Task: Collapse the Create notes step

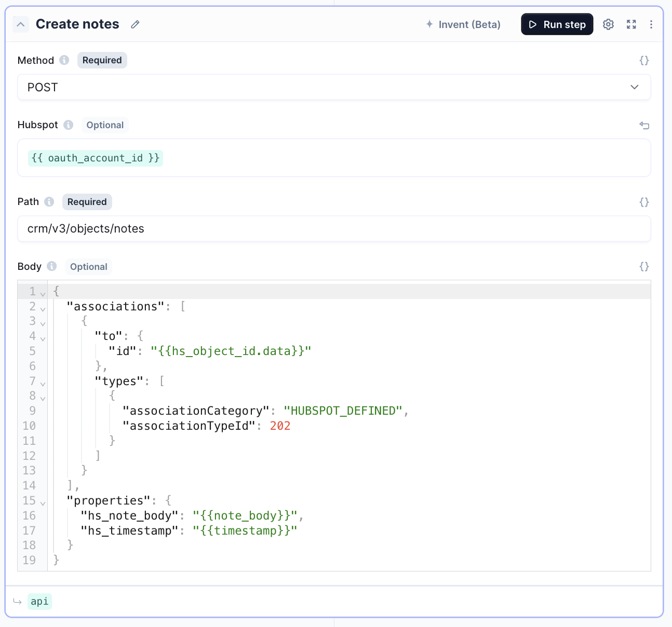Action: coord(21,24)
